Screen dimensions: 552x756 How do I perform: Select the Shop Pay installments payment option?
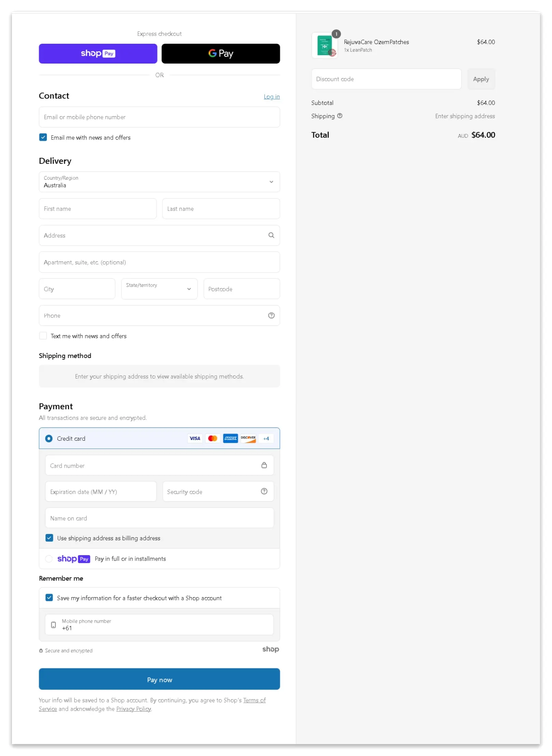[49, 559]
